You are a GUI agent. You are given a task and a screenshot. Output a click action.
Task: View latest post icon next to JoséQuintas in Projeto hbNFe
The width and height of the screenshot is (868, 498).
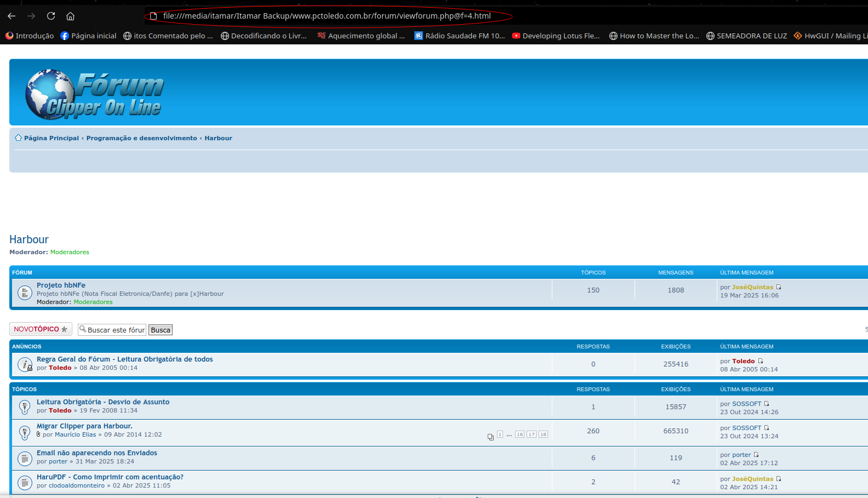pyautogui.click(x=779, y=287)
